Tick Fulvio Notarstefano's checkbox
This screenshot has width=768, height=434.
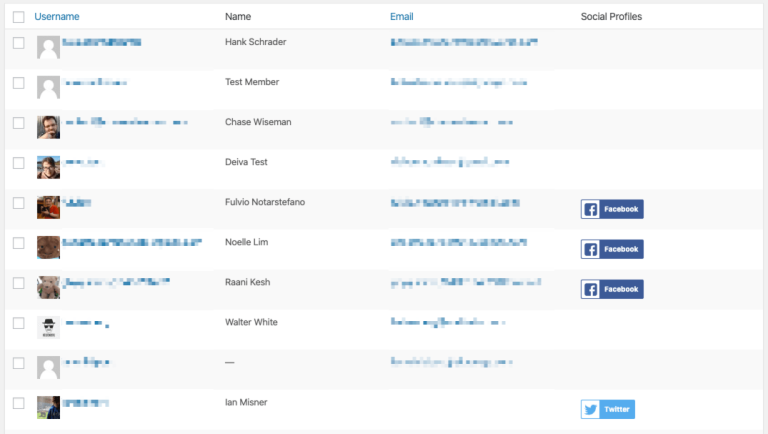click(x=19, y=203)
